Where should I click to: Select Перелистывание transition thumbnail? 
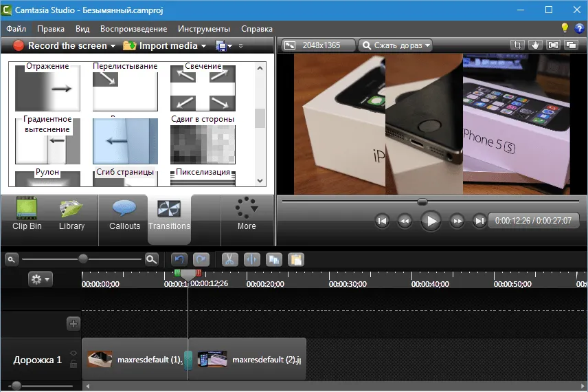click(125, 88)
